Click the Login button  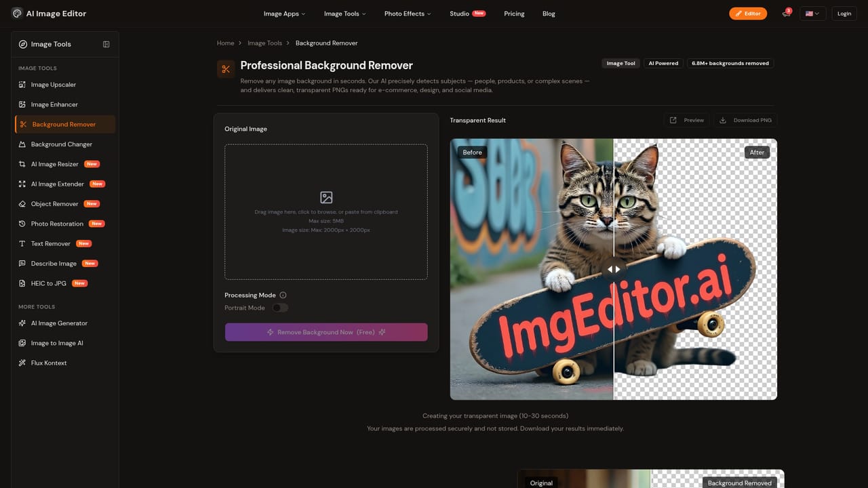pyautogui.click(x=844, y=14)
